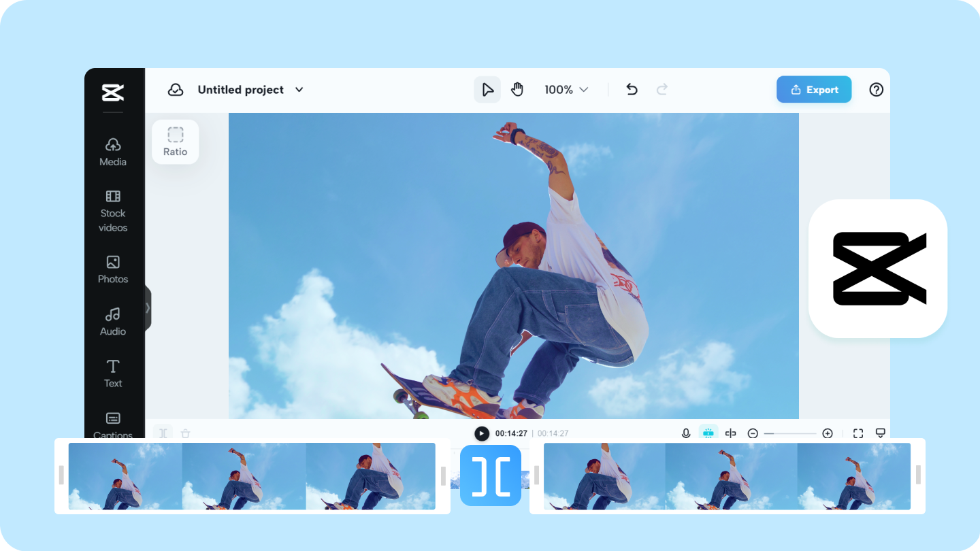Open the Text panel

click(x=113, y=373)
